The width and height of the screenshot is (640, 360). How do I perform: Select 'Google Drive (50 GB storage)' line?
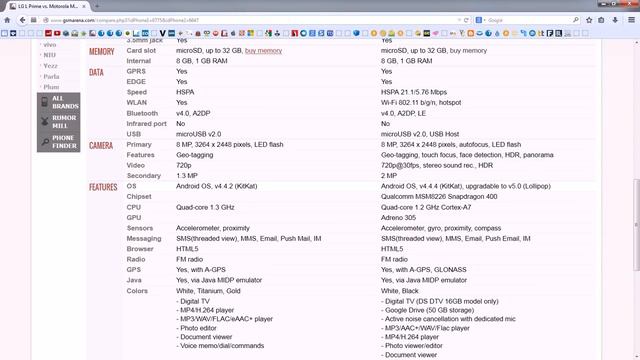[x=428, y=310]
